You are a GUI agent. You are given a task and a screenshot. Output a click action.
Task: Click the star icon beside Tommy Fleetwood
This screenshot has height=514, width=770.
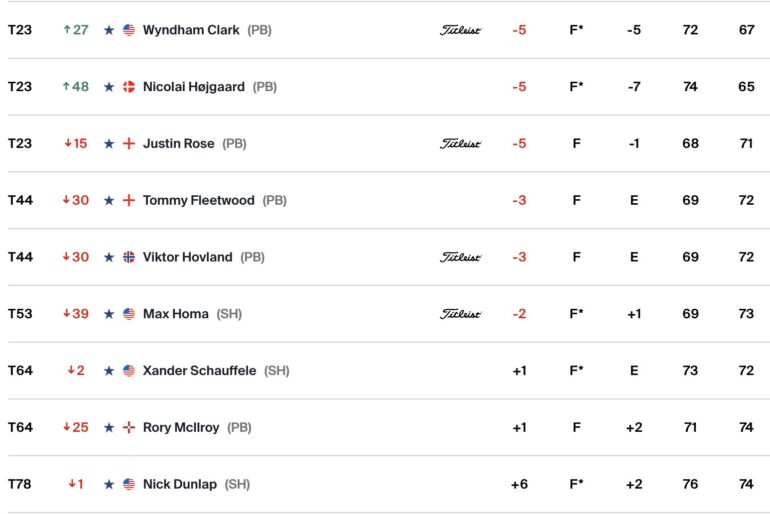109,200
